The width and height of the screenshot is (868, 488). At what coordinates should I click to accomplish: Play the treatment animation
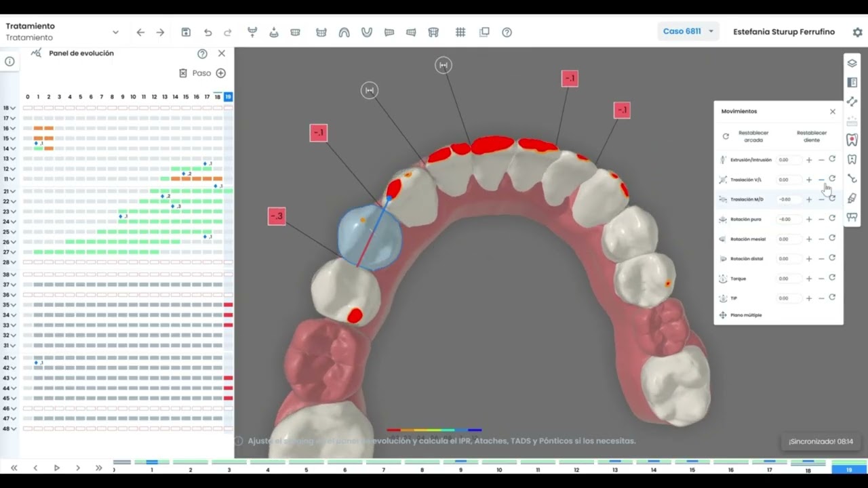56,468
